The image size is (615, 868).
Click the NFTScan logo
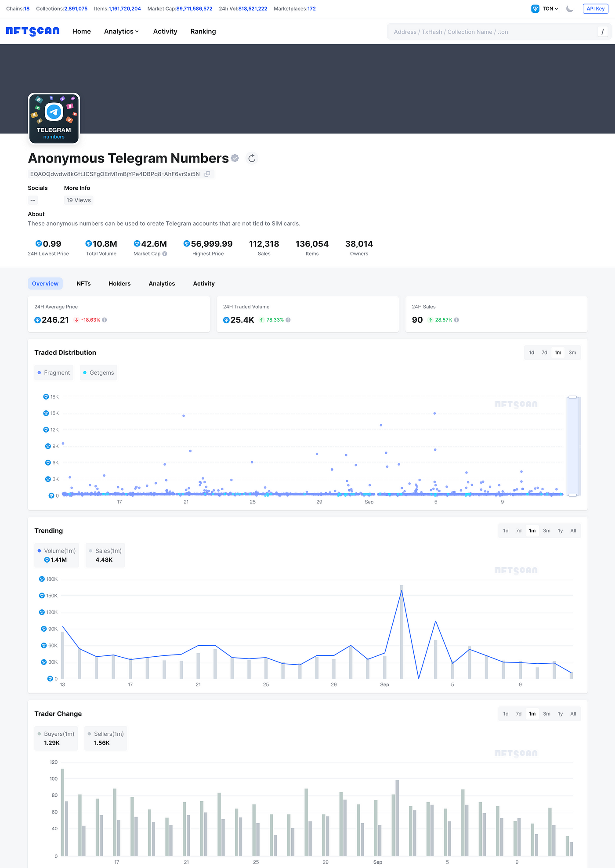click(33, 31)
